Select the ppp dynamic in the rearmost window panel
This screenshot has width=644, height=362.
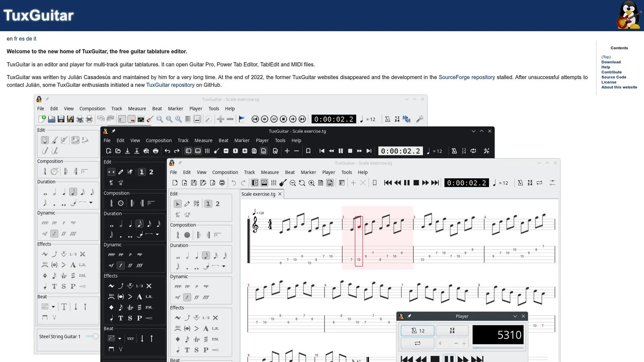[45, 223]
